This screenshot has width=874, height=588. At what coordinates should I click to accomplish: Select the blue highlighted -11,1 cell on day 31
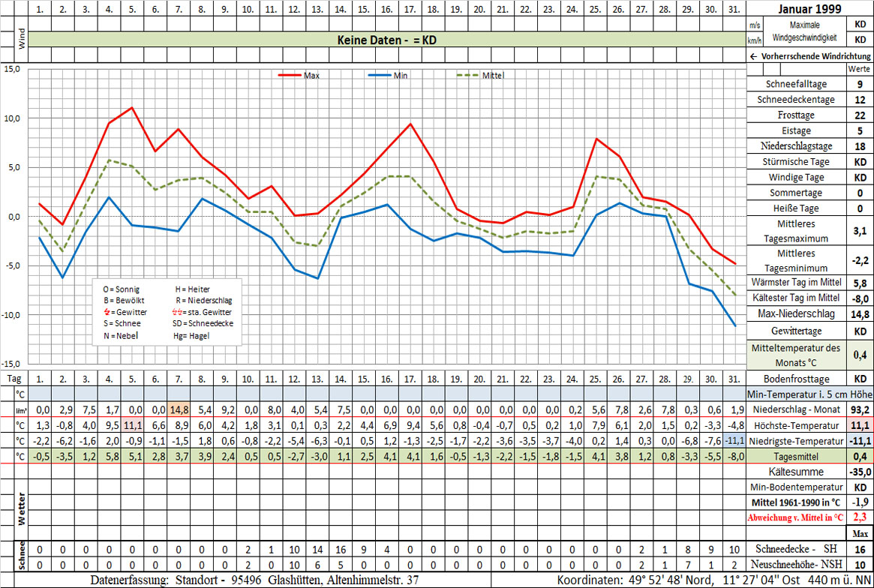click(735, 441)
